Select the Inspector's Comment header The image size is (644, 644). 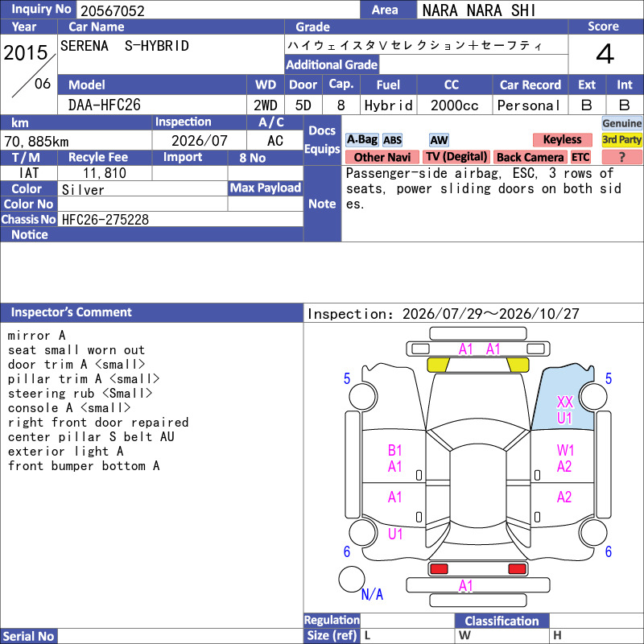(x=151, y=312)
